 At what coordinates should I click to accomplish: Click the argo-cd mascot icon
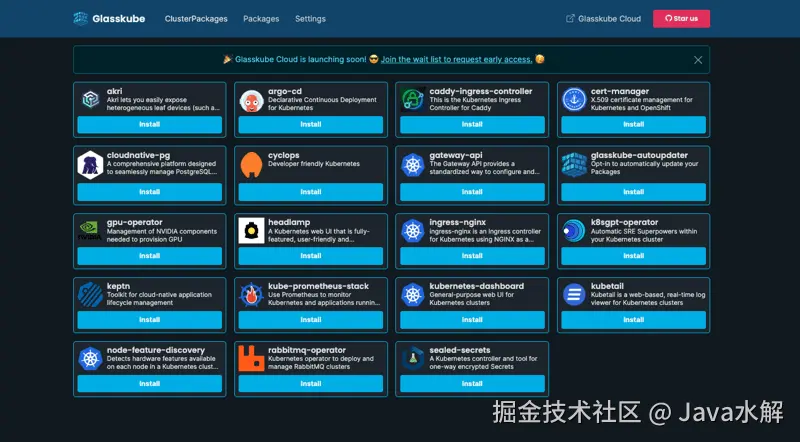(252, 101)
